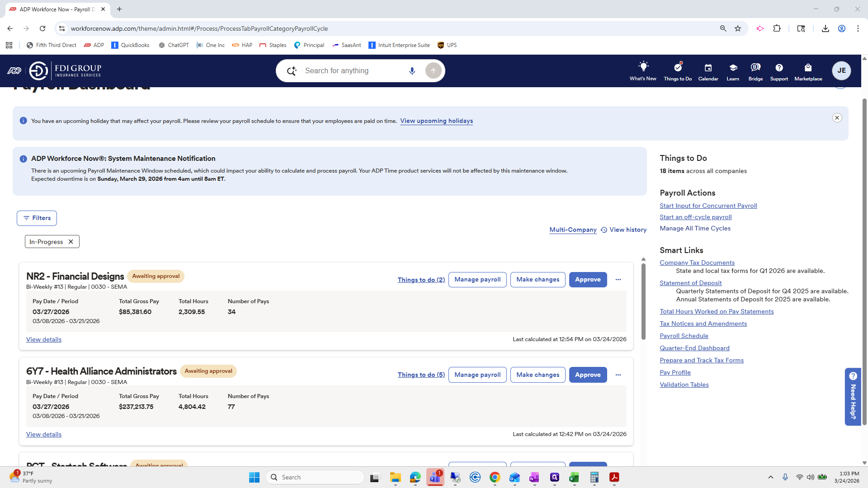Remove the In-Progress filter chip
868x488 pixels.
71,242
